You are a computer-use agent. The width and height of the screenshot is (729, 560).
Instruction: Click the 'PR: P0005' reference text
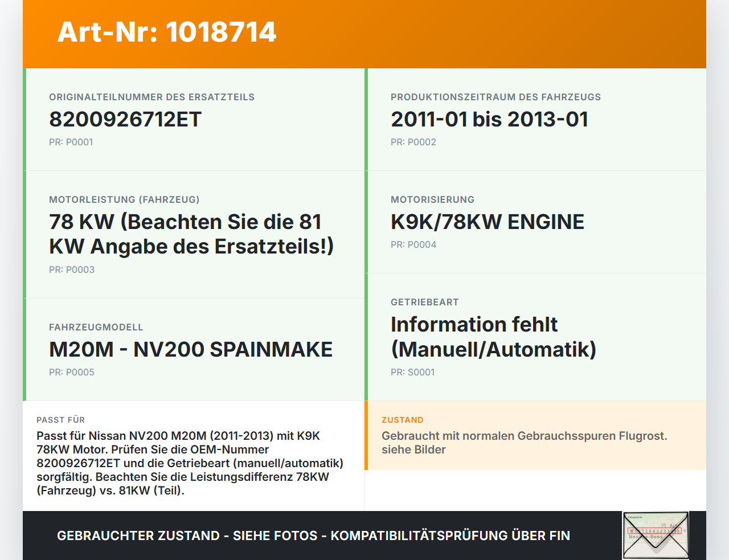72,372
